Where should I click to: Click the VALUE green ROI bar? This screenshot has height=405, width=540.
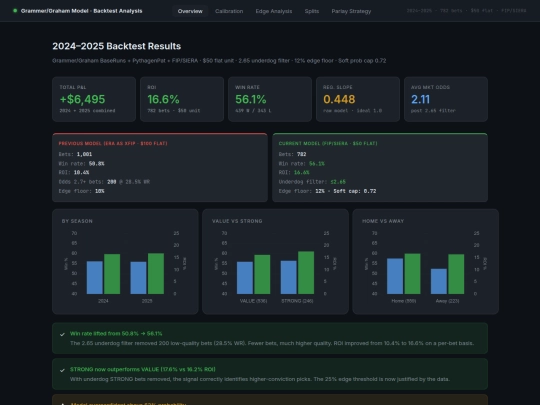point(262,274)
